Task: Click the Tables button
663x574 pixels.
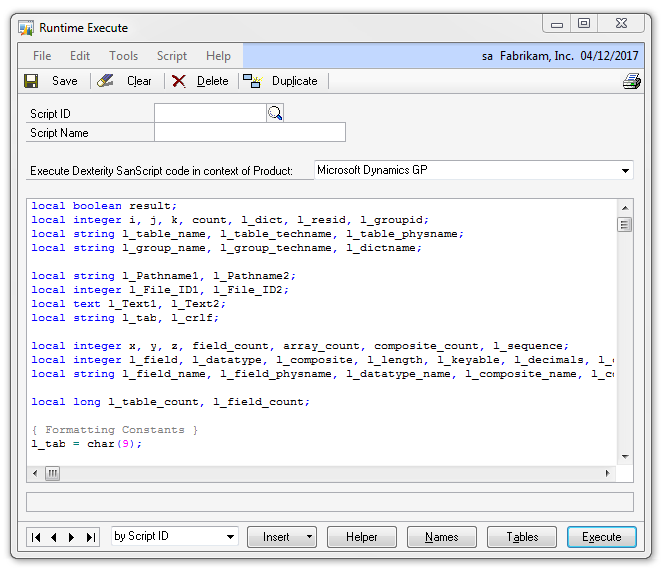Action: (x=522, y=537)
